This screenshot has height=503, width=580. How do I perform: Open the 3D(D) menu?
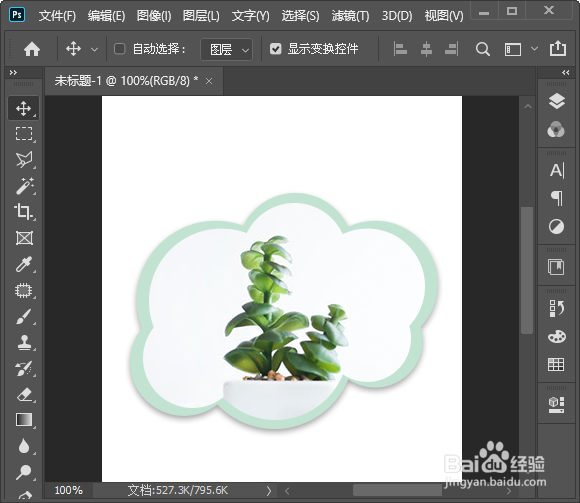coord(397,16)
